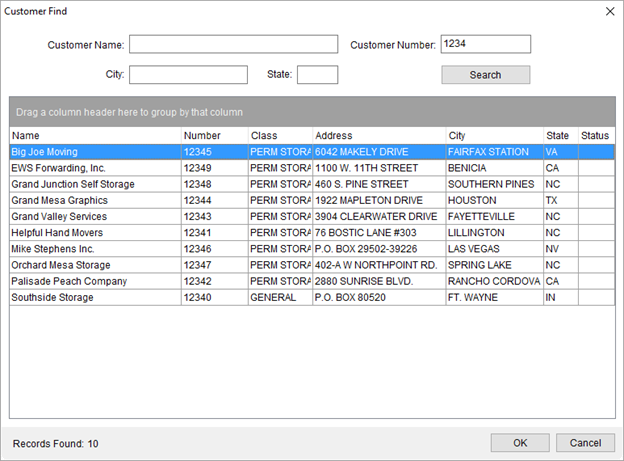The height and width of the screenshot is (461, 624).
Task: Click the State input field
Action: tap(317, 75)
